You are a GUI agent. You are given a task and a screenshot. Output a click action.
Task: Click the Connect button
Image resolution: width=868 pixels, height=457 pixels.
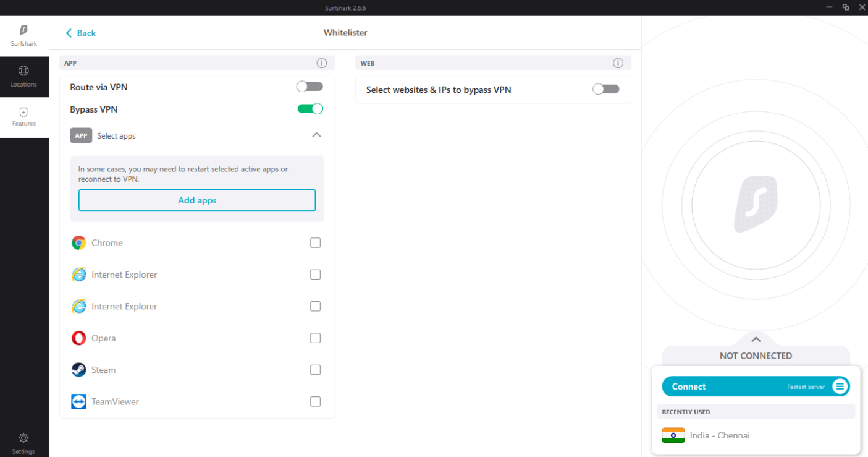(756, 387)
